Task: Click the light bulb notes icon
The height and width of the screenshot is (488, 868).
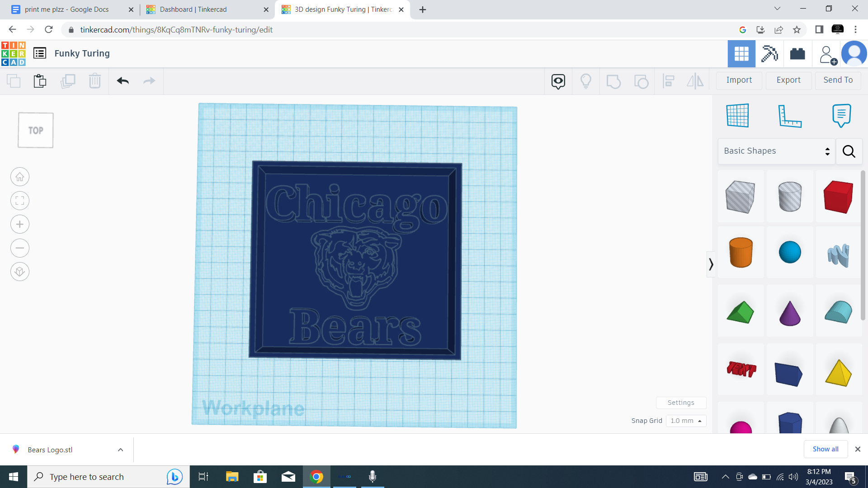Action: click(x=586, y=81)
